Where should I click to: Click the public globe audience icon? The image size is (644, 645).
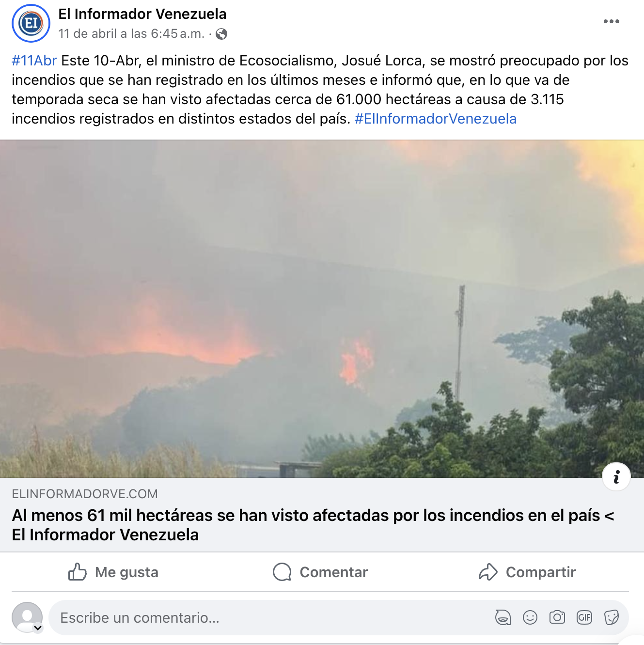(x=221, y=34)
